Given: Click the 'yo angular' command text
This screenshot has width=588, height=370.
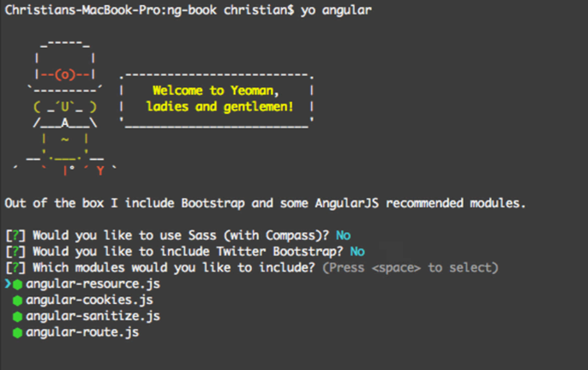Looking at the screenshot, I should 336,10.
